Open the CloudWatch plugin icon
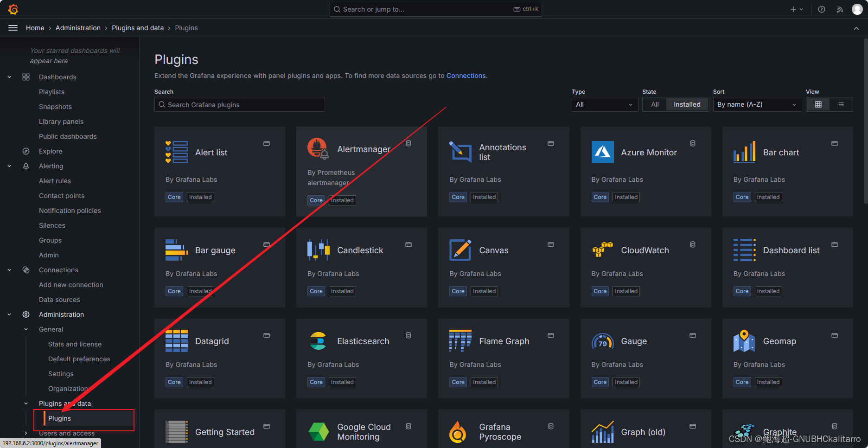Image resolution: width=868 pixels, height=448 pixels. tap(603, 250)
